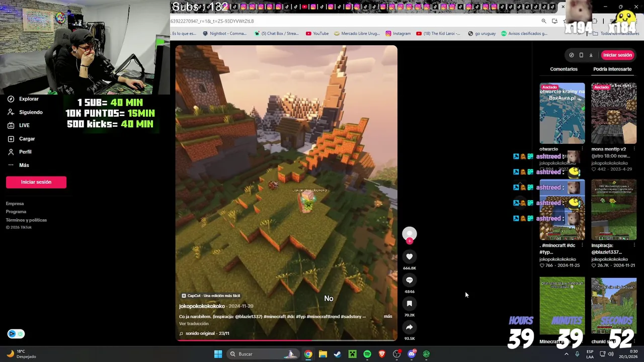Expand the Más menu in sidebar
This screenshot has height=362, width=644.
(x=18, y=165)
